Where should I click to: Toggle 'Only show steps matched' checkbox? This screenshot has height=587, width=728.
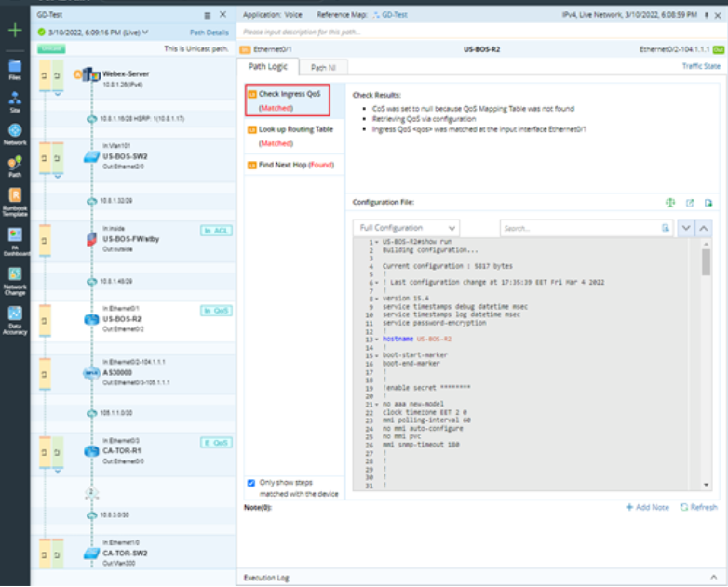pos(252,483)
